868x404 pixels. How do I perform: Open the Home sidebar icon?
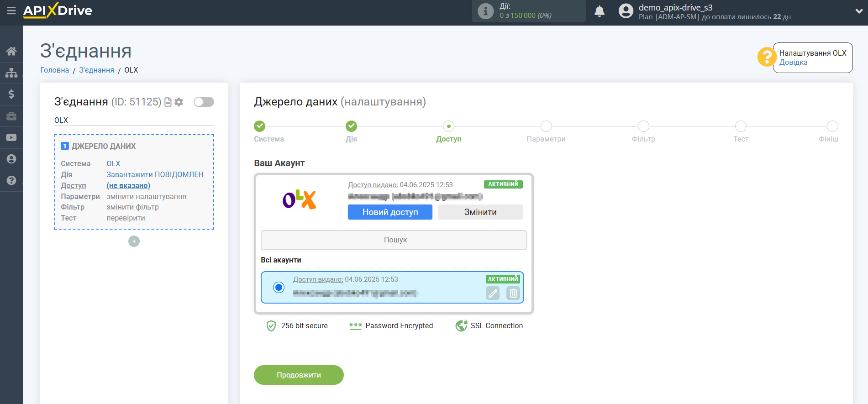point(11,51)
